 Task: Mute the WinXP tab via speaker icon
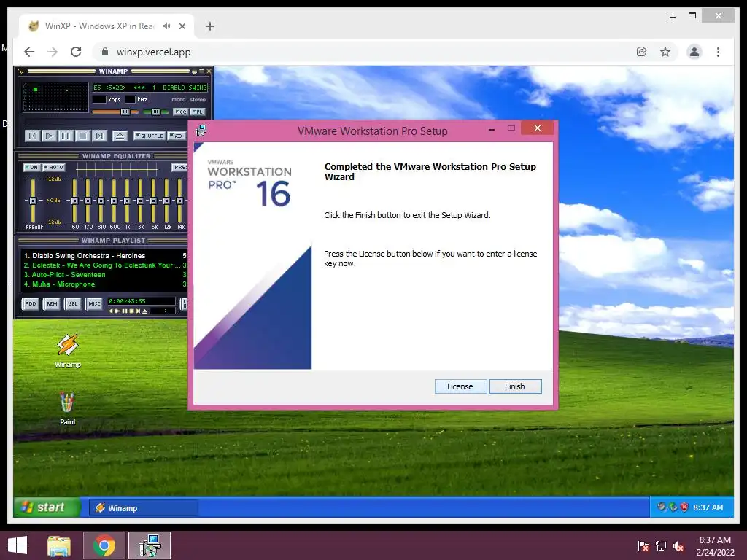166,26
